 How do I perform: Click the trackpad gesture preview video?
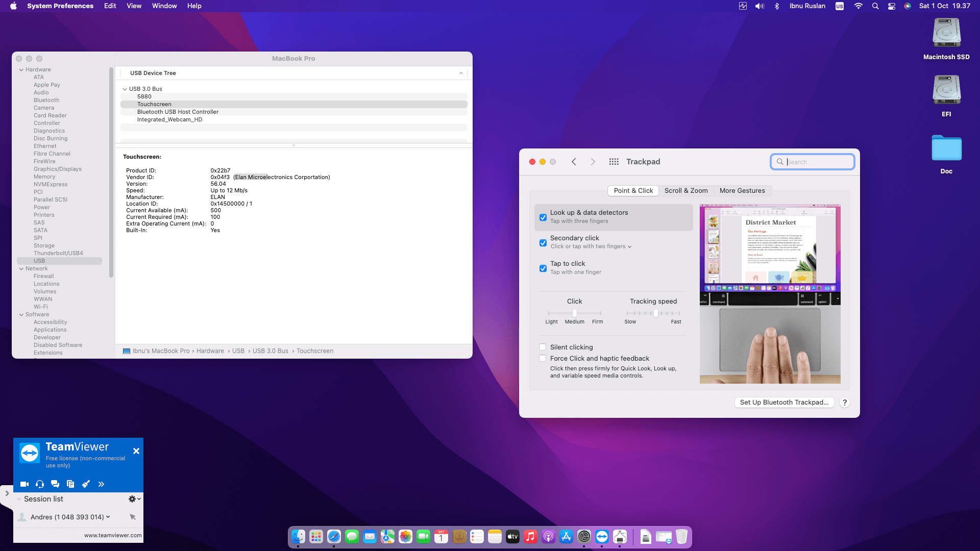(770, 294)
